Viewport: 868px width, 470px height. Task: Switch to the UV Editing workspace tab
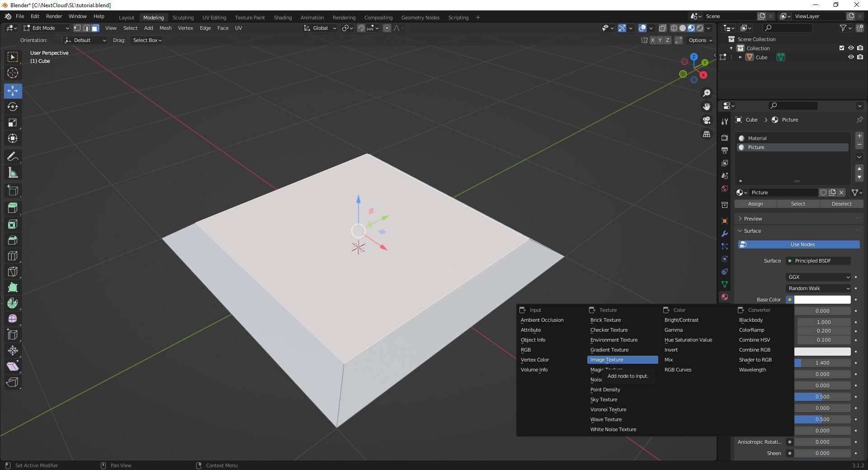click(x=214, y=18)
